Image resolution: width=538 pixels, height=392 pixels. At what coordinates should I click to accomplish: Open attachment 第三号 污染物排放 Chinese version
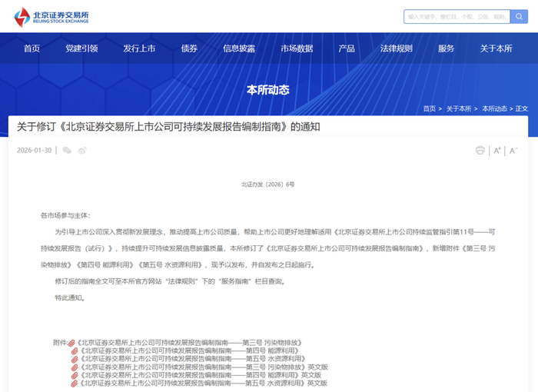coord(189,343)
